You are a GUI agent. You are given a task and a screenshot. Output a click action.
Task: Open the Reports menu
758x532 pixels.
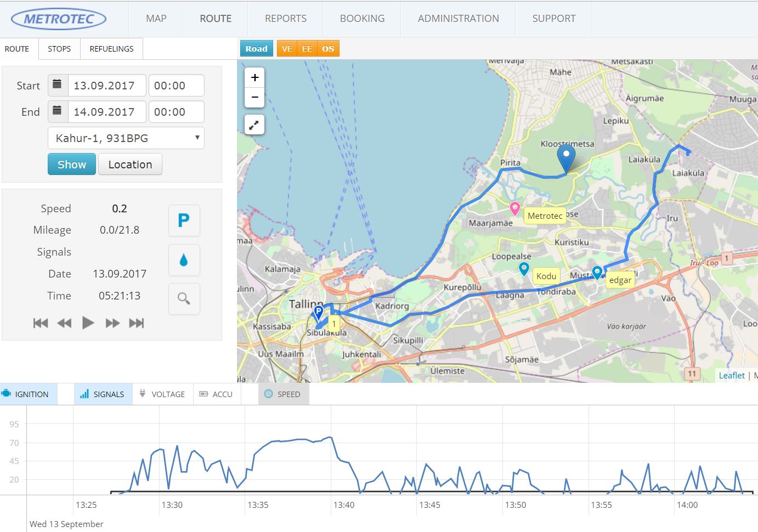[x=285, y=19]
